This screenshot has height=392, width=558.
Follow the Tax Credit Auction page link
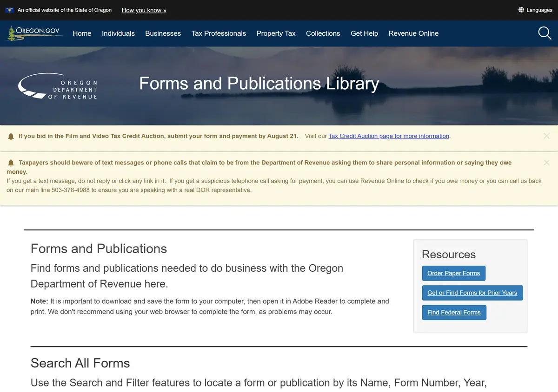(389, 136)
